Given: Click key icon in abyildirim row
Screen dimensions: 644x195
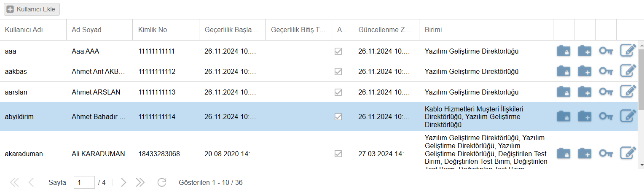Looking at the screenshot, I should tap(606, 116).
